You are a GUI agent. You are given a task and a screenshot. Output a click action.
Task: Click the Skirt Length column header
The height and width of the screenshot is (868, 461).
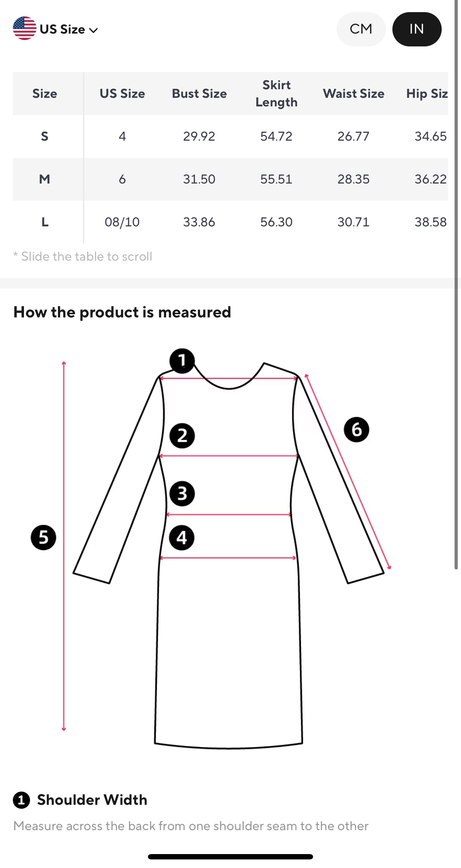tap(276, 94)
